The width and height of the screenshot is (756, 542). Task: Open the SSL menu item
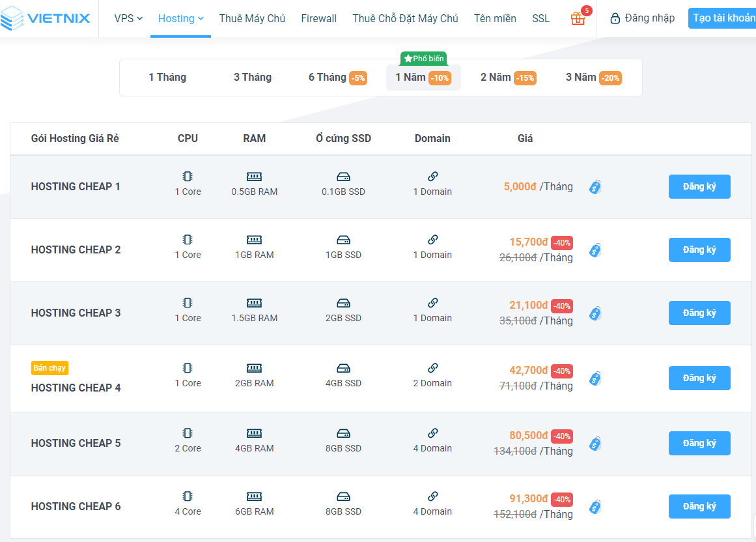click(540, 18)
